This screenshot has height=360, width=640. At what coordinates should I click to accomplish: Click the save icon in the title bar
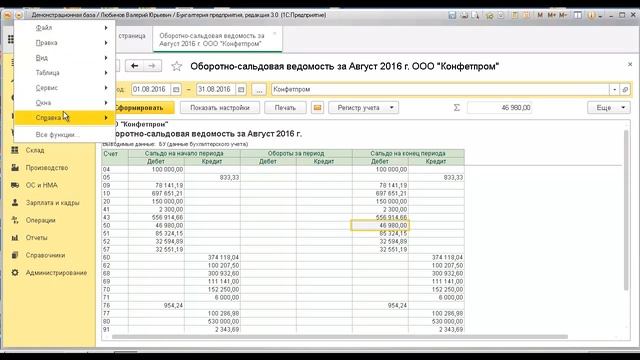pyautogui.click(x=452, y=15)
